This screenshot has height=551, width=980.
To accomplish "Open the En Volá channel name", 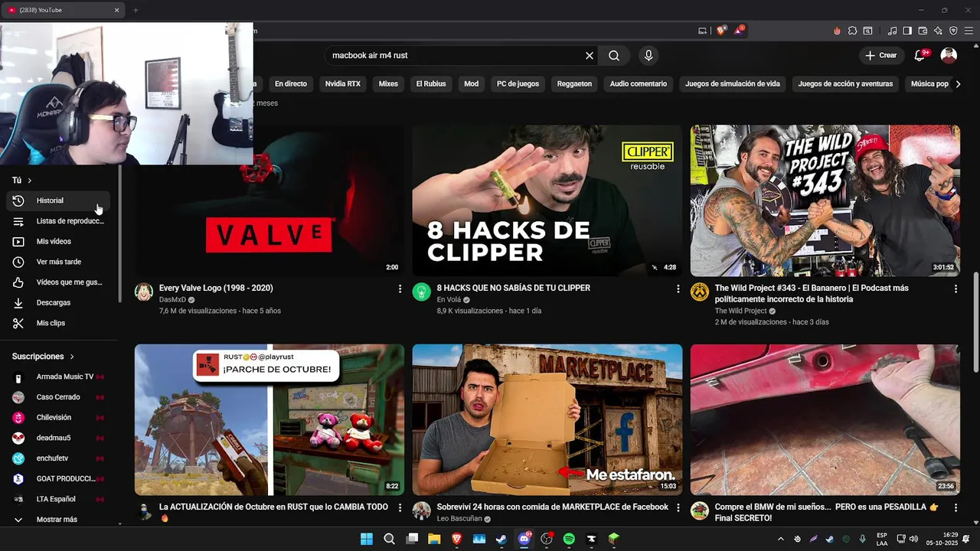I will (449, 300).
